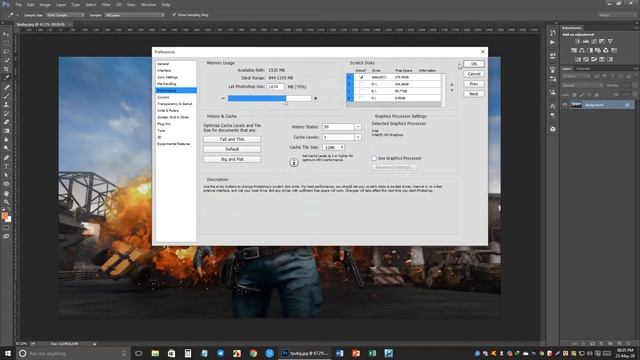Open the Layers panel flyout menu

636,69
